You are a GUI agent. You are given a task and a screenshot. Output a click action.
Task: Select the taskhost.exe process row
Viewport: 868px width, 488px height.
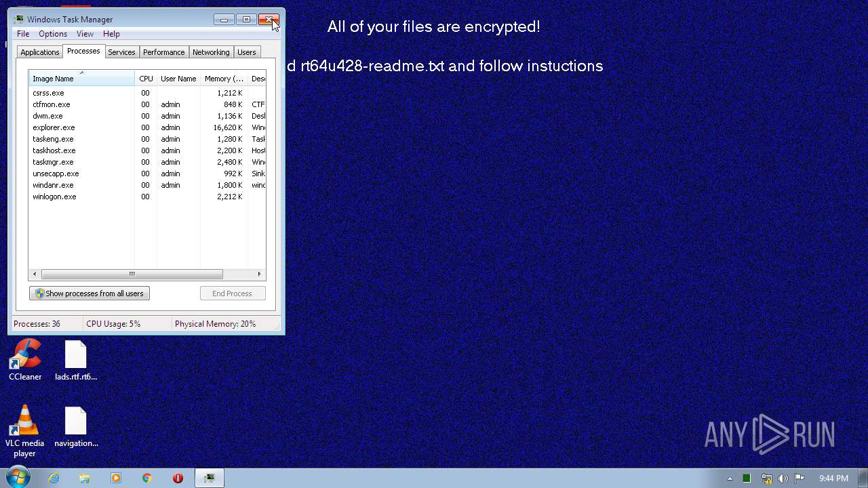click(x=147, y=150)
